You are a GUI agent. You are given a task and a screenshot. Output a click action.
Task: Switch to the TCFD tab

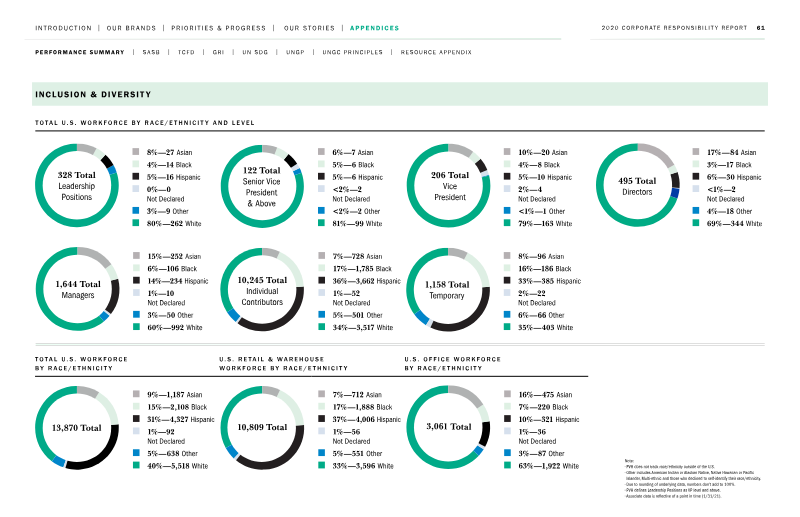186,52
